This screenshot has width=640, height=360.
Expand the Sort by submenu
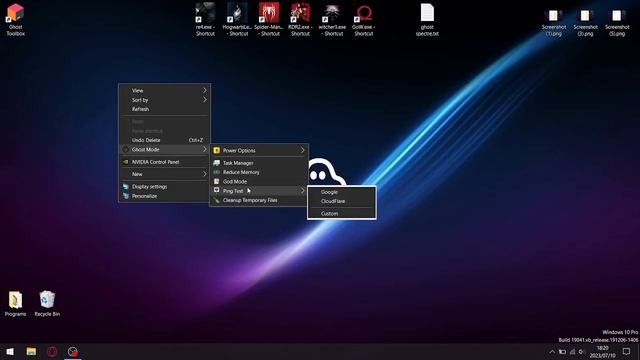click(x=164, y=100)
